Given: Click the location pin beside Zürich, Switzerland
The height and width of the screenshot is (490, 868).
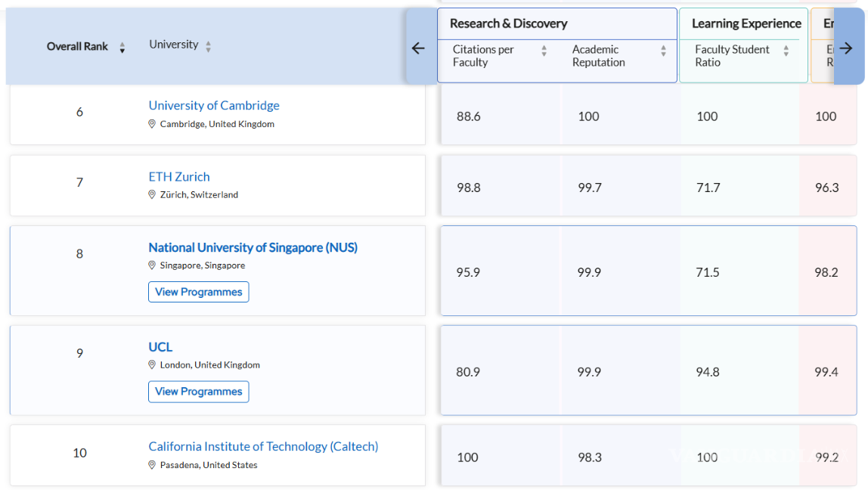Looking at the screenshot, I should click(152, 194).
